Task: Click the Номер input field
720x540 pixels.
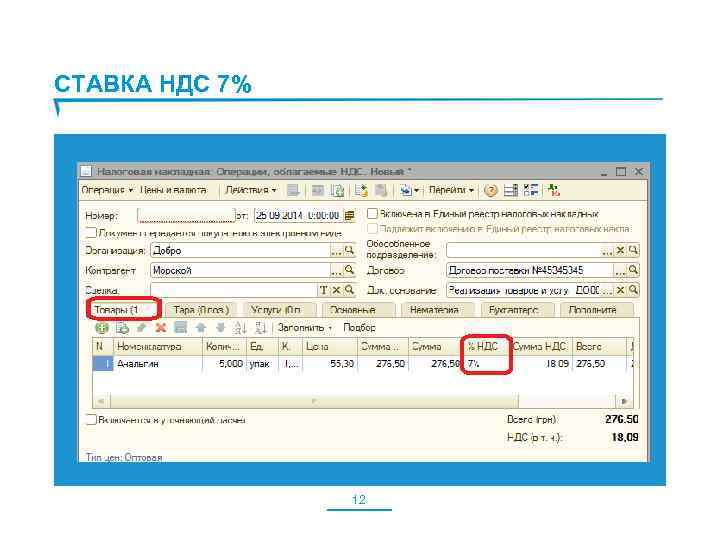Action: click(x=186, y=215)
